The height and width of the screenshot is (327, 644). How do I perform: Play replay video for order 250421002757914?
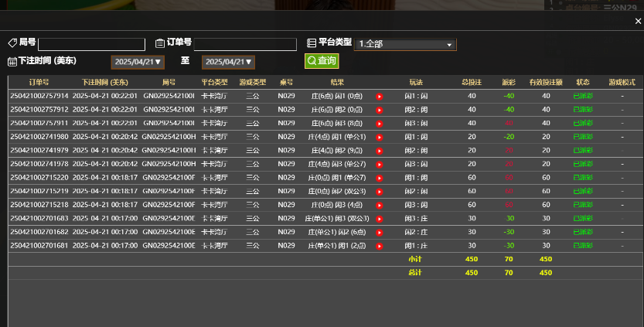pyautogui.click(x=380, y=97)
